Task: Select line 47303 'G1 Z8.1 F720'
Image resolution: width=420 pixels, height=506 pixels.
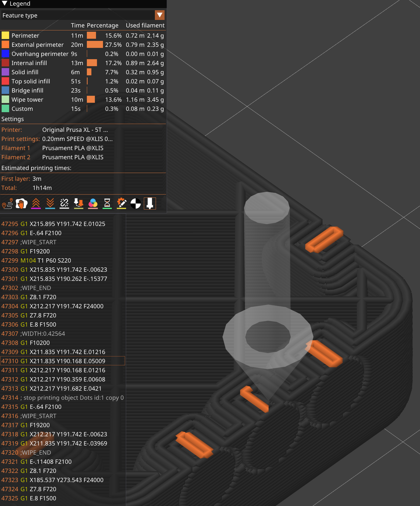Action: 63,297
